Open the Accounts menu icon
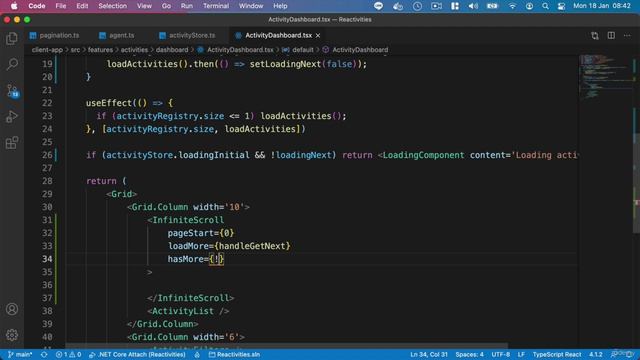 12,309
